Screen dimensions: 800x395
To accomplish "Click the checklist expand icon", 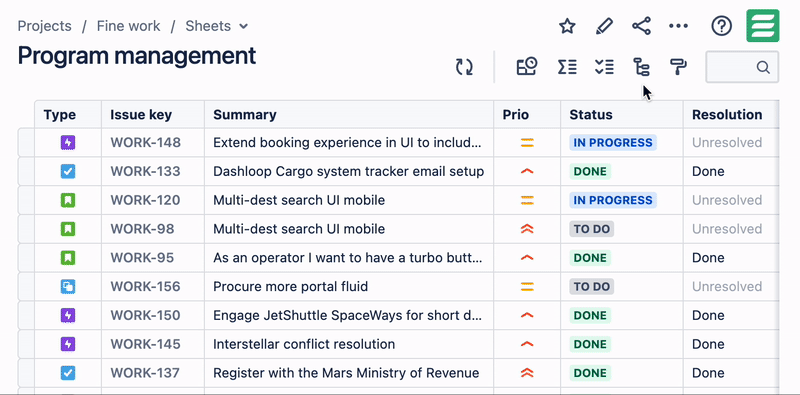I will point(604,67).
